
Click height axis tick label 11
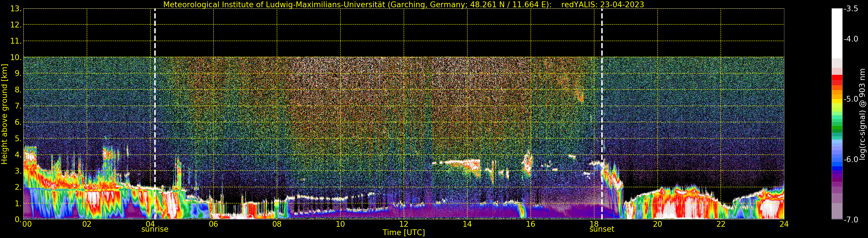[16, 41]
